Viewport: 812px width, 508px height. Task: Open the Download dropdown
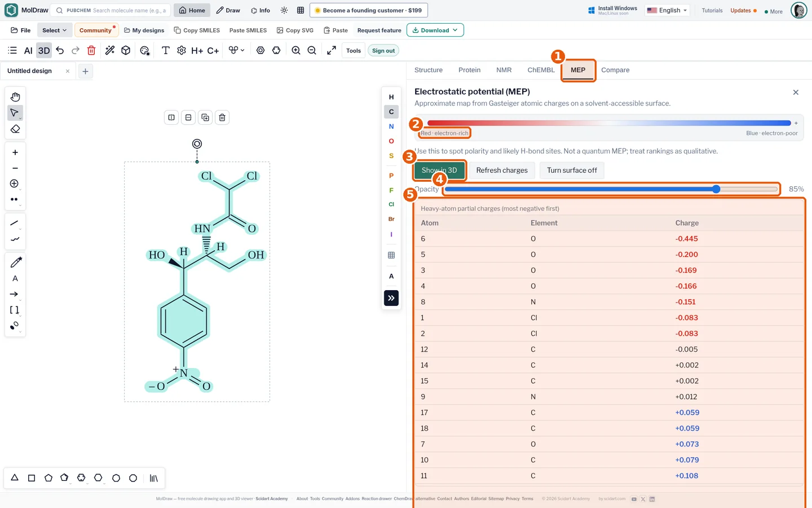435,30
